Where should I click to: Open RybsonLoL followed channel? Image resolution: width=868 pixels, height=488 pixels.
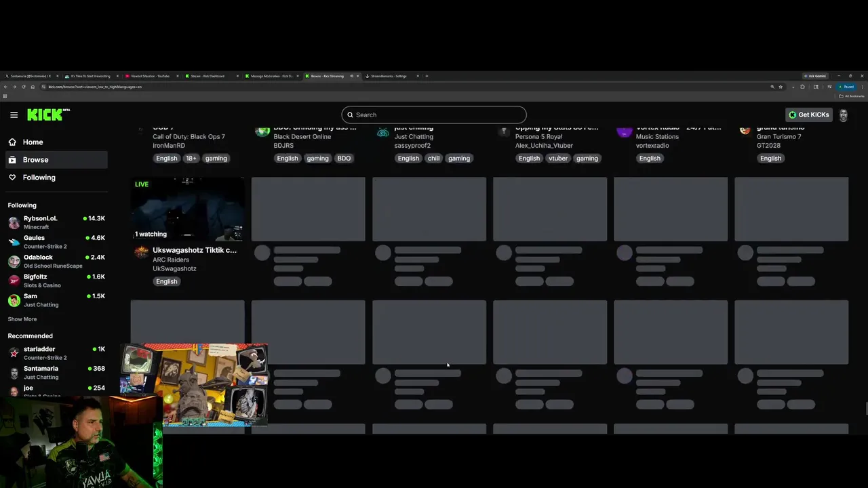tap(56, 222)
